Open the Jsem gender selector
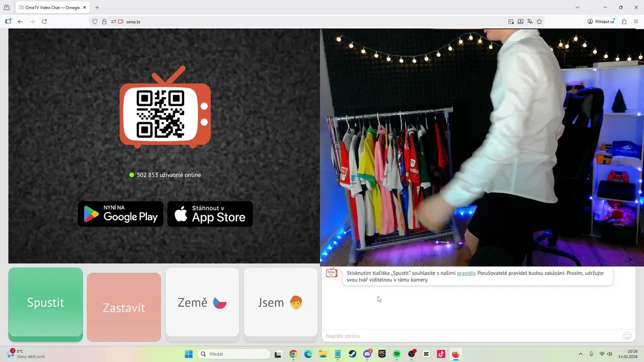Image resolution: width=644 pixels, height=362 pixels. [280, 303]
